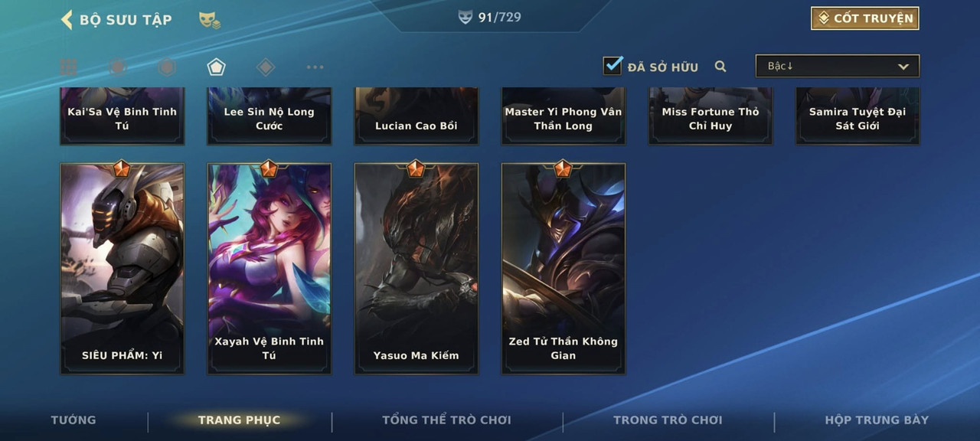The width and height of the screenshot is (980, 441).
Task: Go back using the Bộ Sưu Tập arrow
Action: (67, 19)
